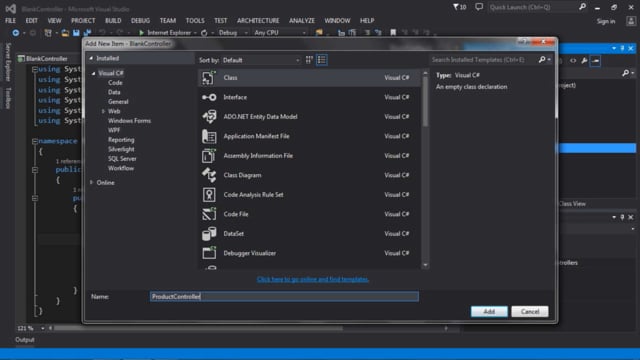Image resolution: width=640 pixels, height=360 pixels.
Task: Click the Name field containing ProductController
Action: (284, 297)
